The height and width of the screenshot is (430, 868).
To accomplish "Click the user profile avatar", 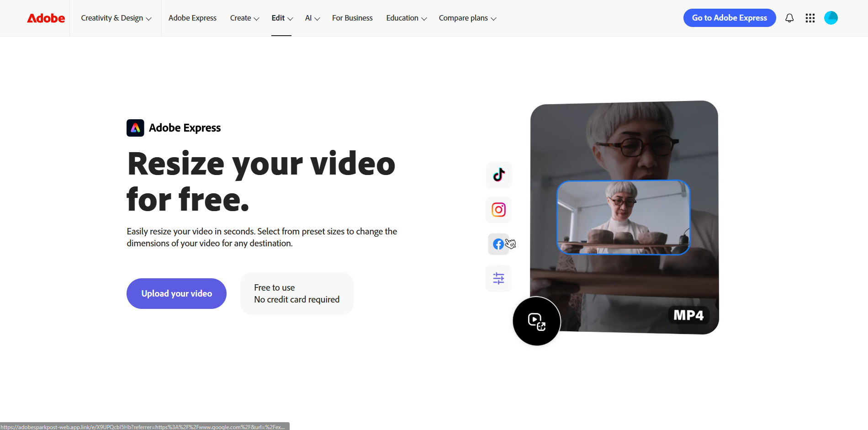I will tap(831, 18).
